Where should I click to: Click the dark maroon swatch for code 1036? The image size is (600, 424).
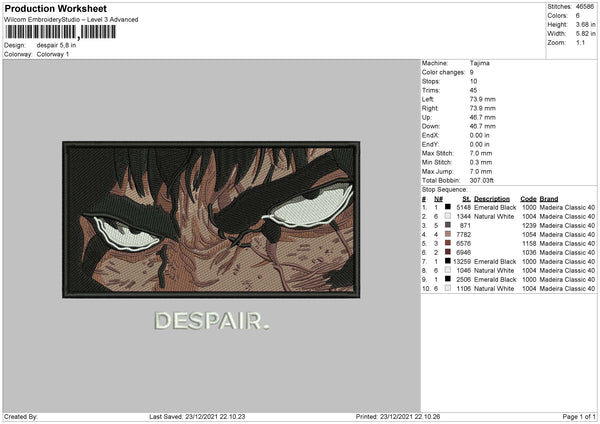[x=448, y=252]
